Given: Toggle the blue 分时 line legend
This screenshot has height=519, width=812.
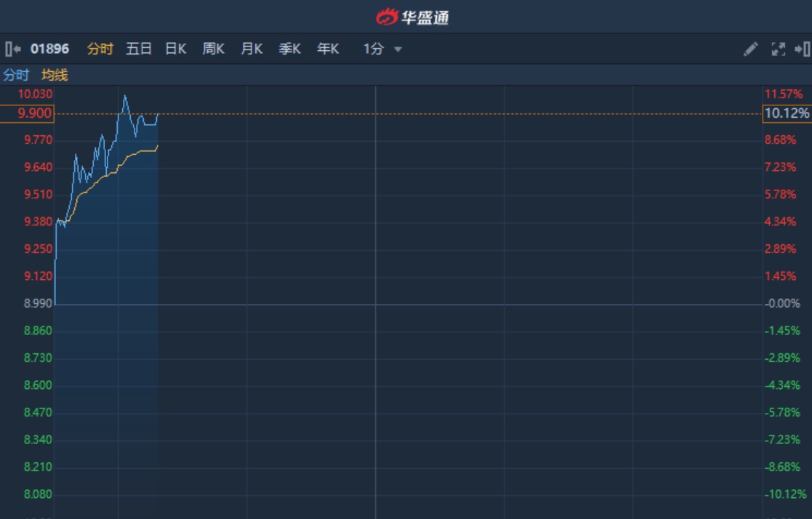Looking at the screenshot, I should pyautogui.click(x=16, y=75).
